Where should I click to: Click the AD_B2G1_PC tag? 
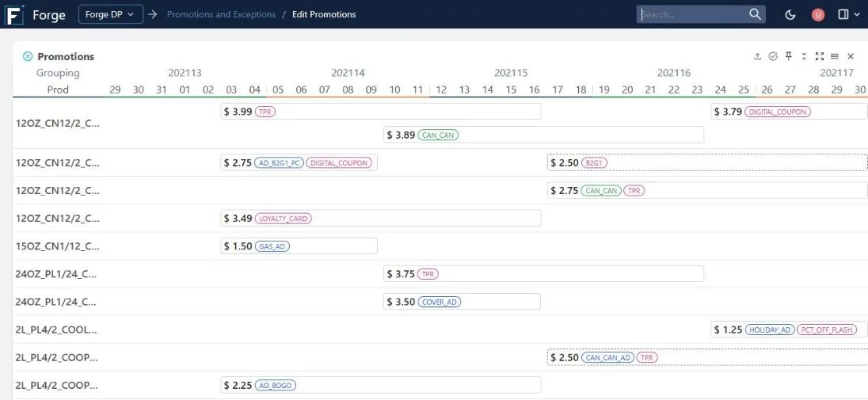279,163
